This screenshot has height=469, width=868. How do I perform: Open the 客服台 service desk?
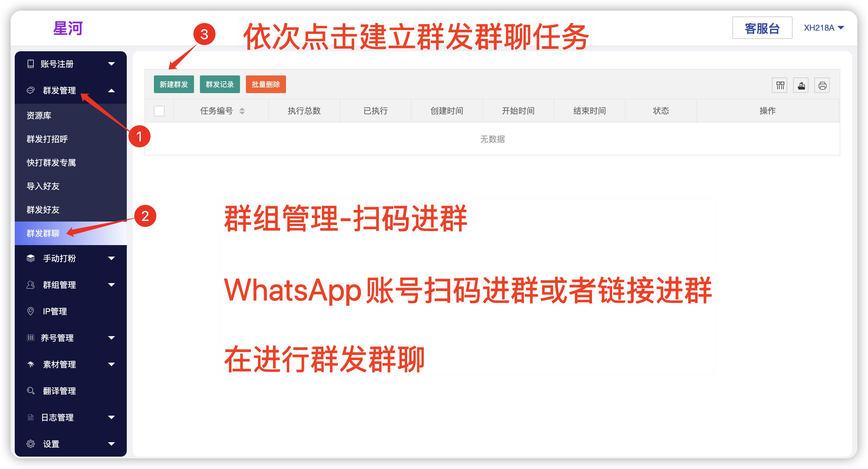pos(762,28)
